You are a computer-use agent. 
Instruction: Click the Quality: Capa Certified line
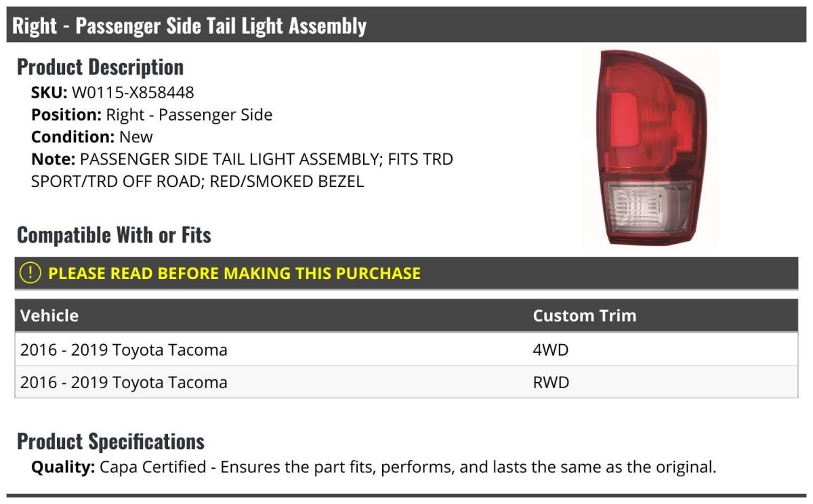373,467
